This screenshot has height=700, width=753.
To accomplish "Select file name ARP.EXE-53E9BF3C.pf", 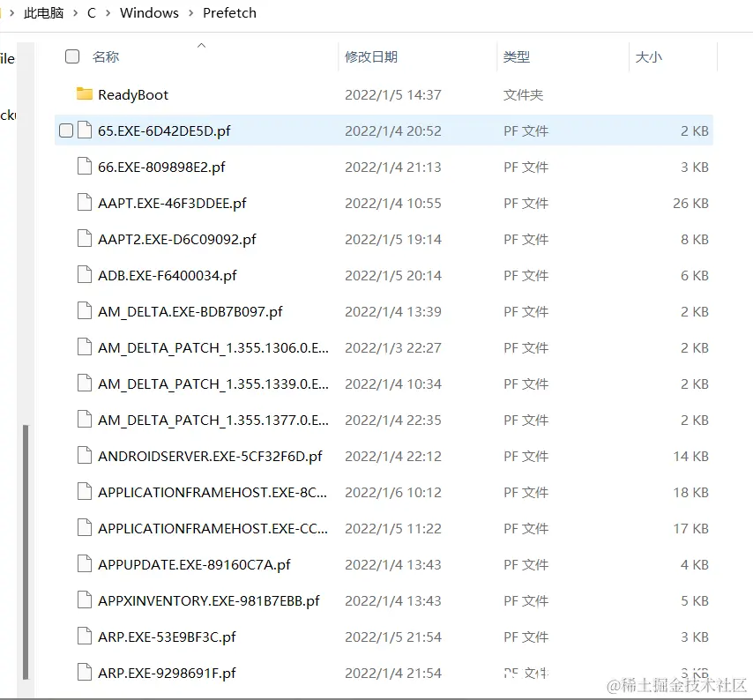I will [167, 637].
